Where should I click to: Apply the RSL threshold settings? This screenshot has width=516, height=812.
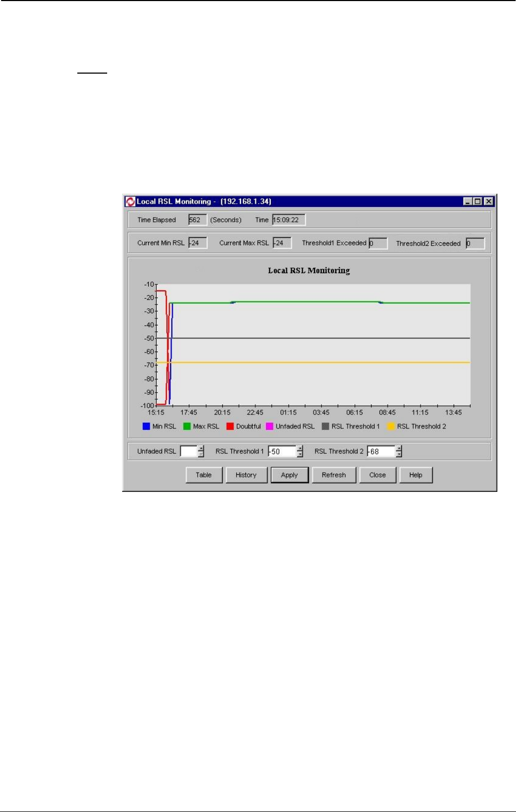[289, 475]
